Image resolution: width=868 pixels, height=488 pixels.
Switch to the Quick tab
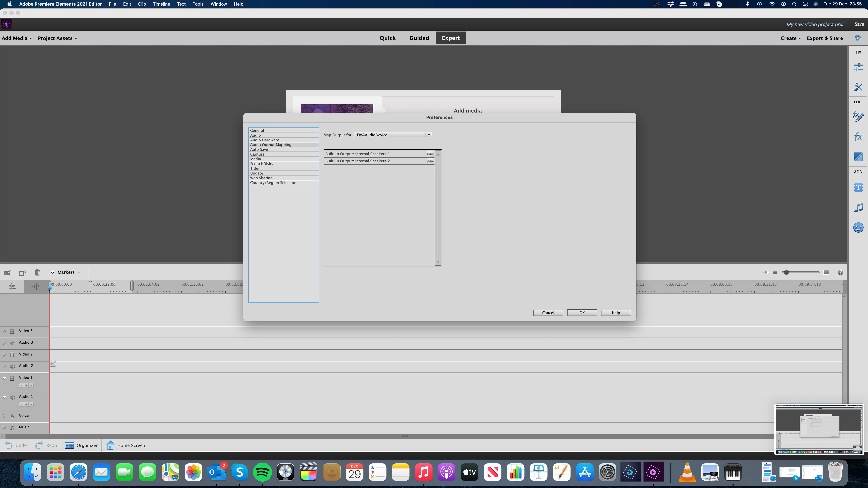pos(388,38)
